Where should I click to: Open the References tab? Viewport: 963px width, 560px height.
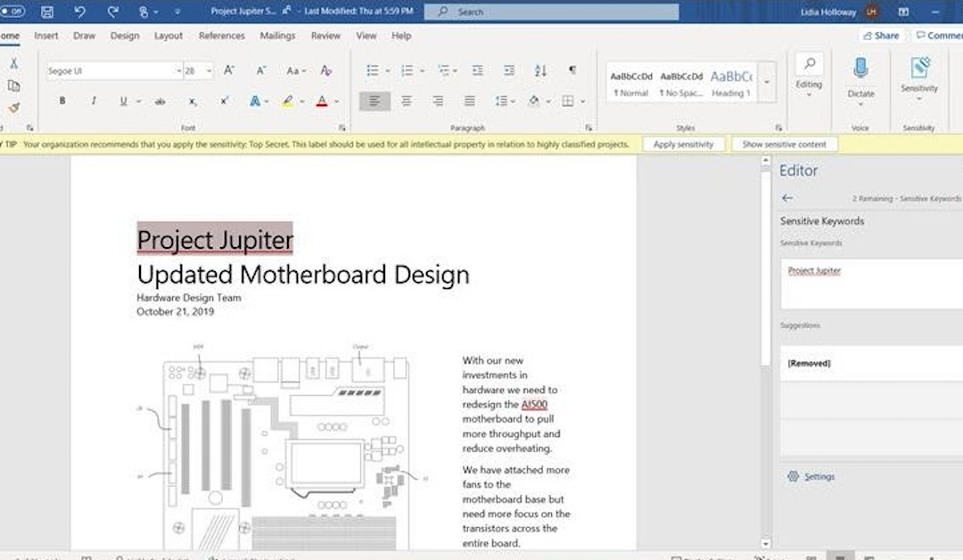(x=221, y=36)
